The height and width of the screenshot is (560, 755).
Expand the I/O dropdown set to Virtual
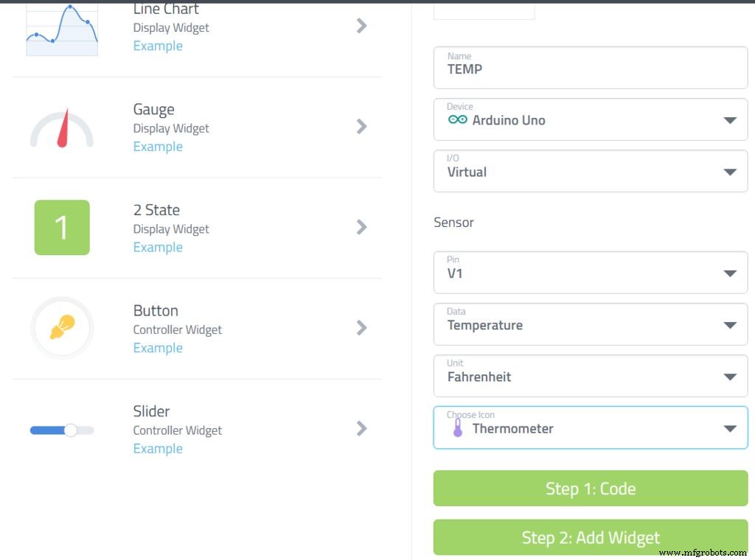click(730, 172)
